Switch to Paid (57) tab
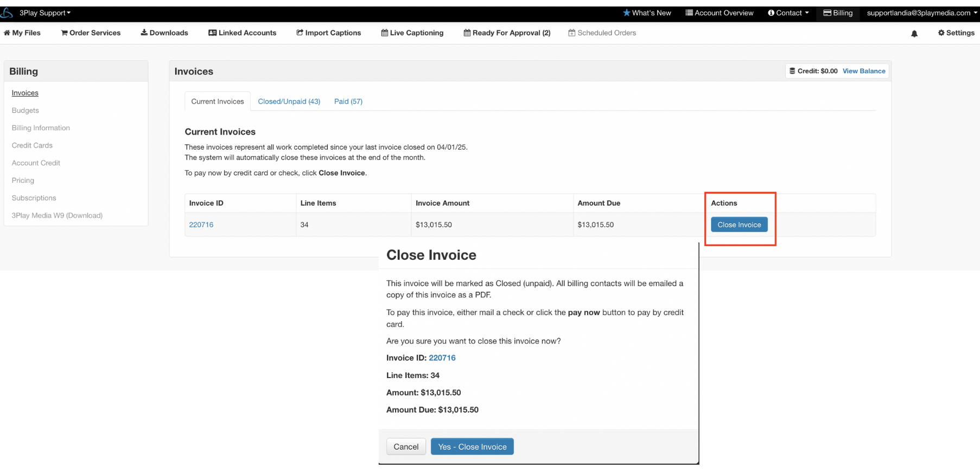The width and height of the screenshot is (980, 473). (348, 101)
